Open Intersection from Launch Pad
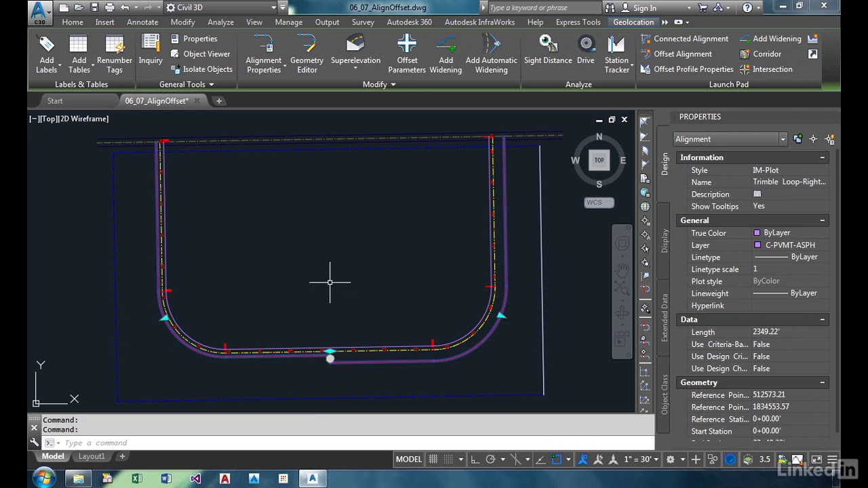 pos(766,69)
